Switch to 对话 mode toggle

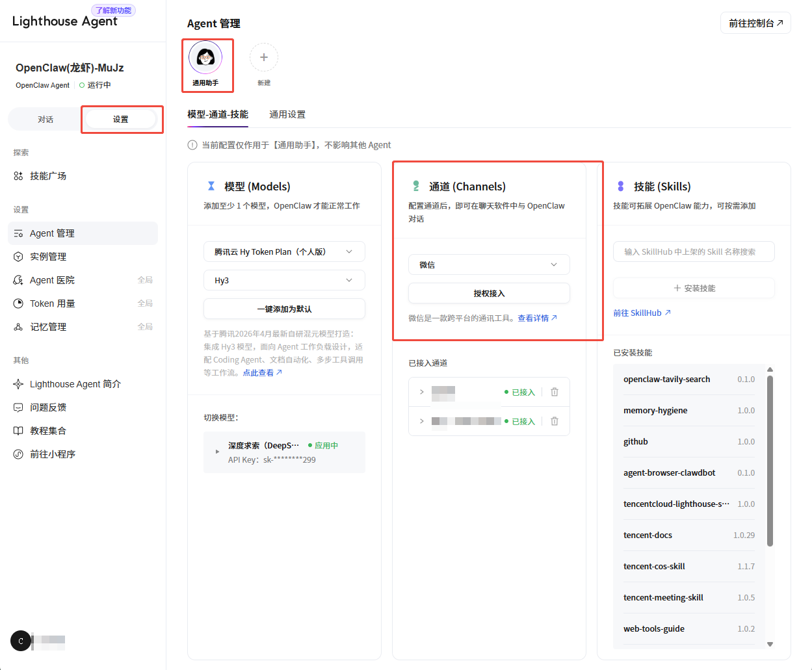point(46,120)
